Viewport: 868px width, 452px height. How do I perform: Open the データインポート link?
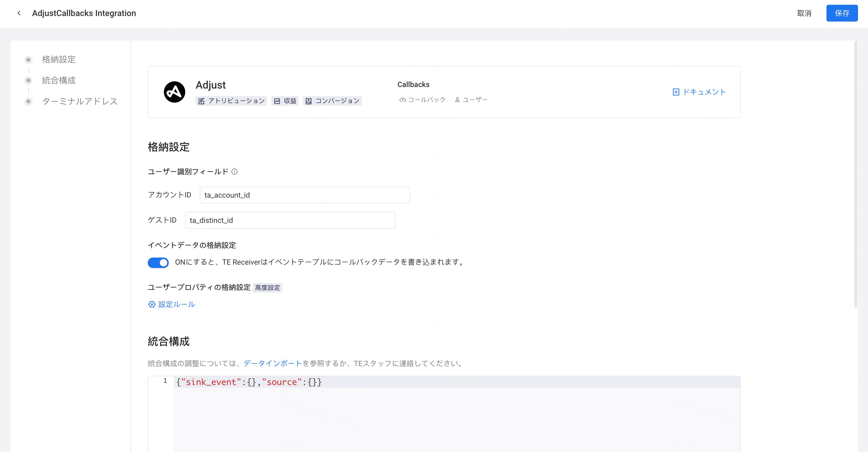click(x=273, y=363)
